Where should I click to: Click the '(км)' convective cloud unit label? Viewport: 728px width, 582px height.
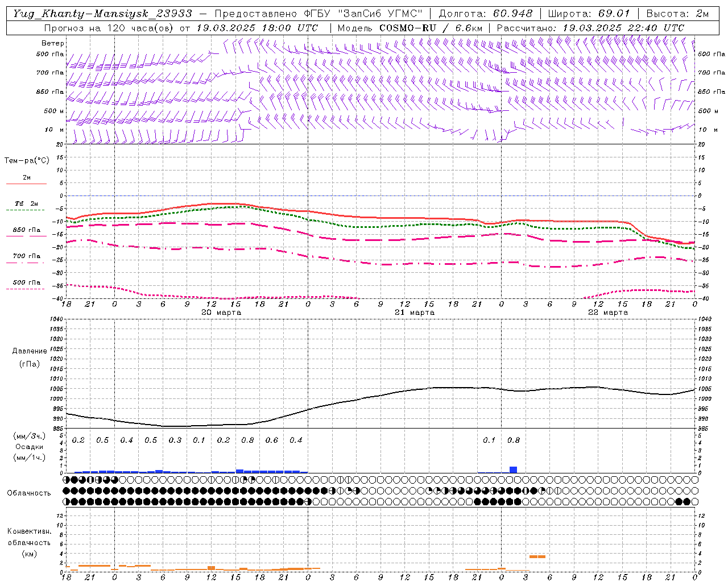coord(30,554)
